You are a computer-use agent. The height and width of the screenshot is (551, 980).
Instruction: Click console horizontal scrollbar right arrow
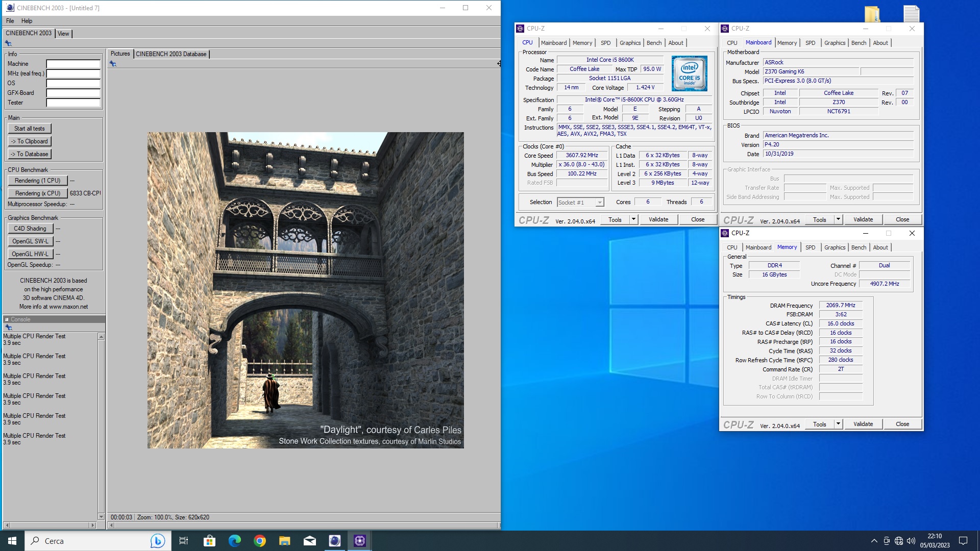click(x=92, y=525)
